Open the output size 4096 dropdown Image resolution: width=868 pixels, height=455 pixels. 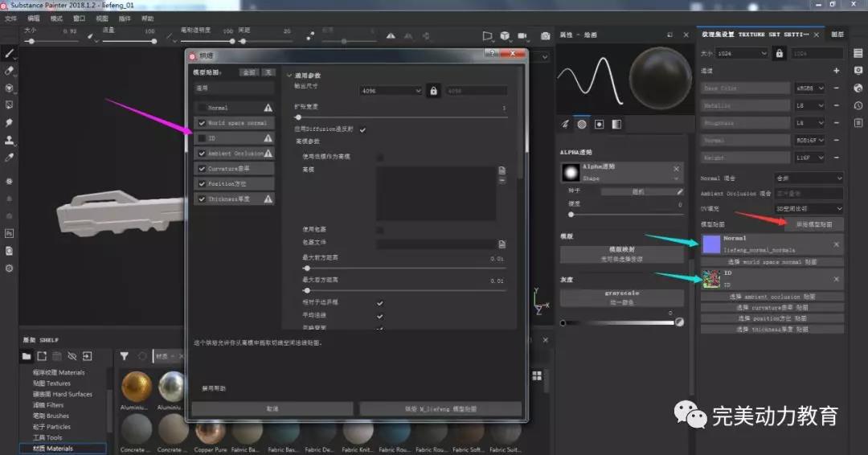391,91
